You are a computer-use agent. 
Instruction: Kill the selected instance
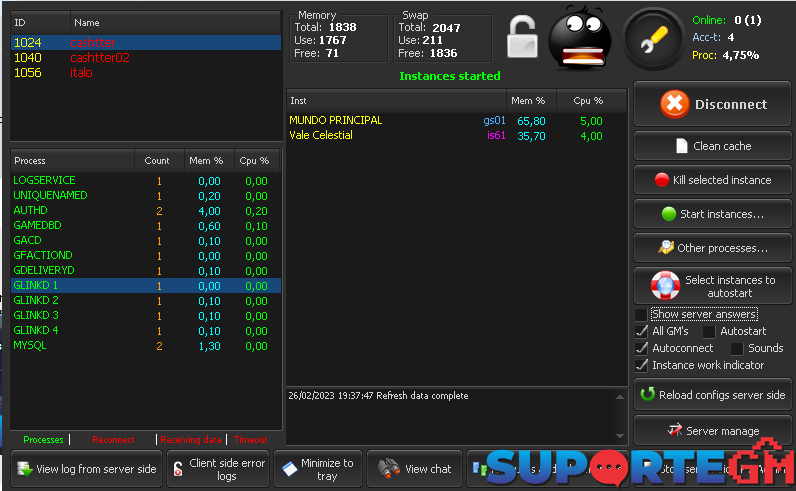click(x=712, y=180)
